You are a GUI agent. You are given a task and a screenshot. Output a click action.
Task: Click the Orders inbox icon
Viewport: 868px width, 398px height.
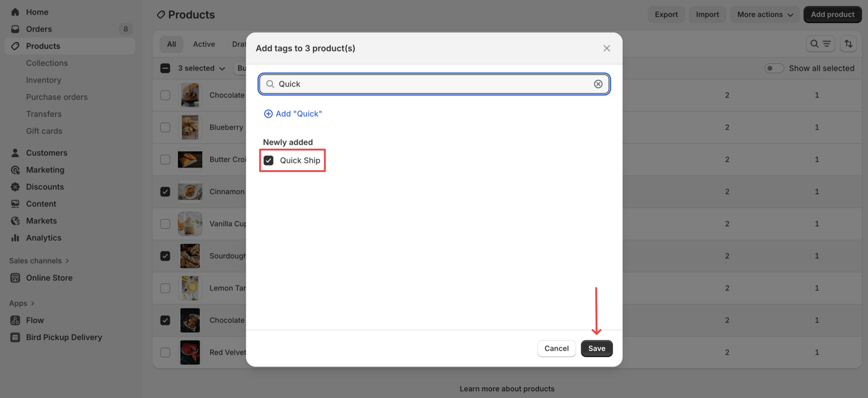pyautogui.click(x=15, y=29)
